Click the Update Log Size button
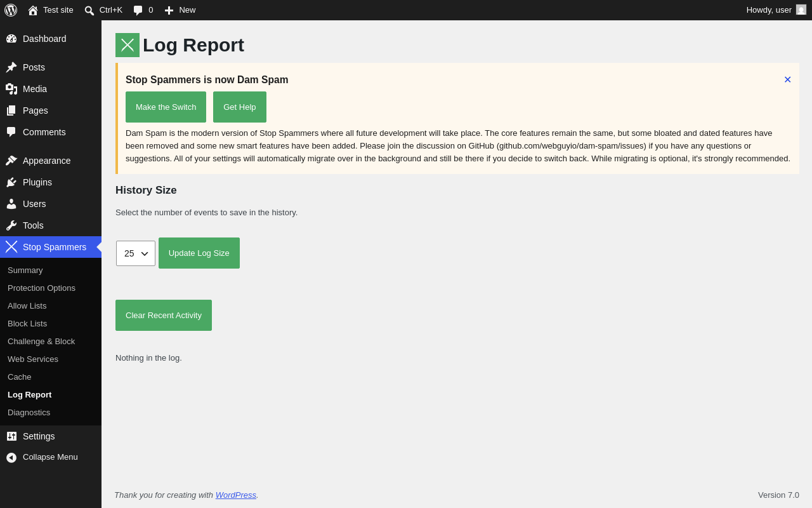Image resolution: width=812 pixels, height=508 pixels. click(x=199, y=253)
